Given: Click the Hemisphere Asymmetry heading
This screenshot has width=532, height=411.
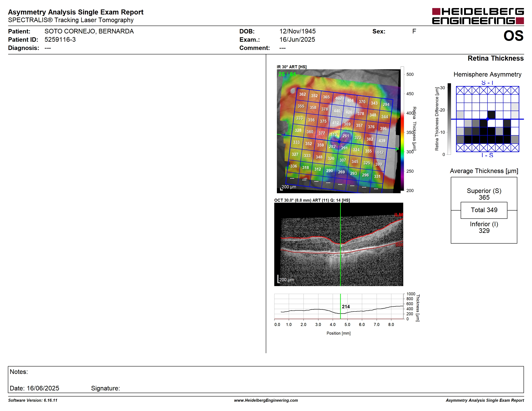Looking at the screenshot, I should [487, 75].
